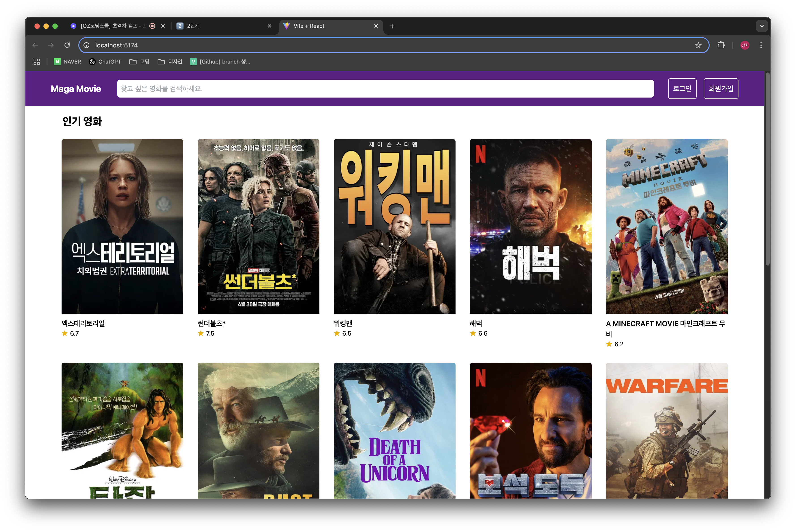Open the Death of a Unicorn poster
Viewport: 796px width, 532px height.
click(394, 431)
